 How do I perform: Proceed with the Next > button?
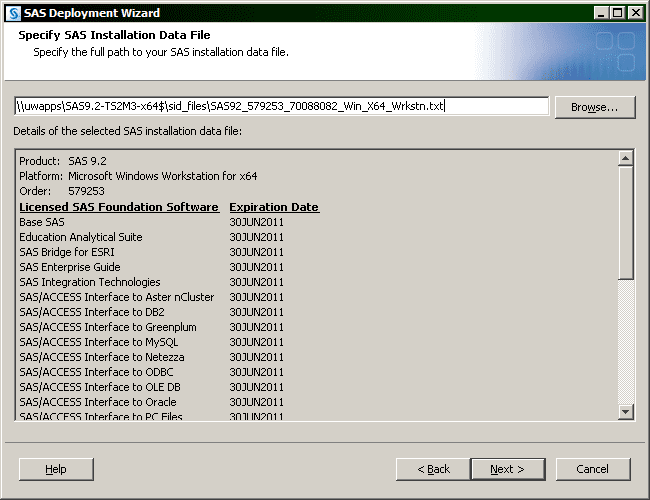pyautogui.click(x=508, y=469)
